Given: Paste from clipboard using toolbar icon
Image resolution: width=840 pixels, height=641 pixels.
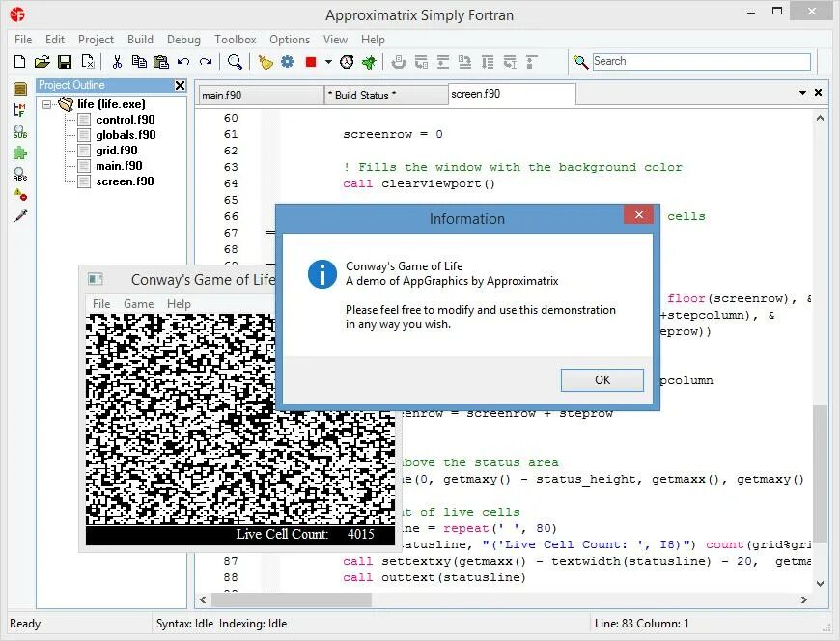Looking at the screenshot, I should tap(160, 62).
